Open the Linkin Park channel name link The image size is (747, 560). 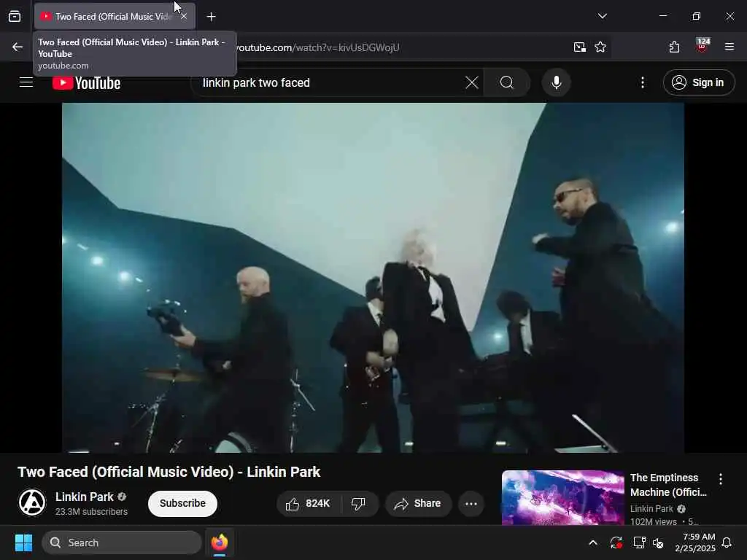pyautogui.click(x=85, y=497)
